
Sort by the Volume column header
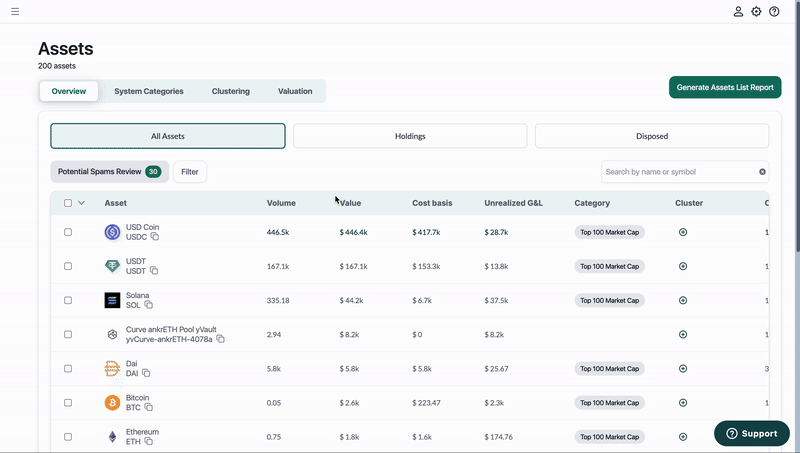[281, 203]
